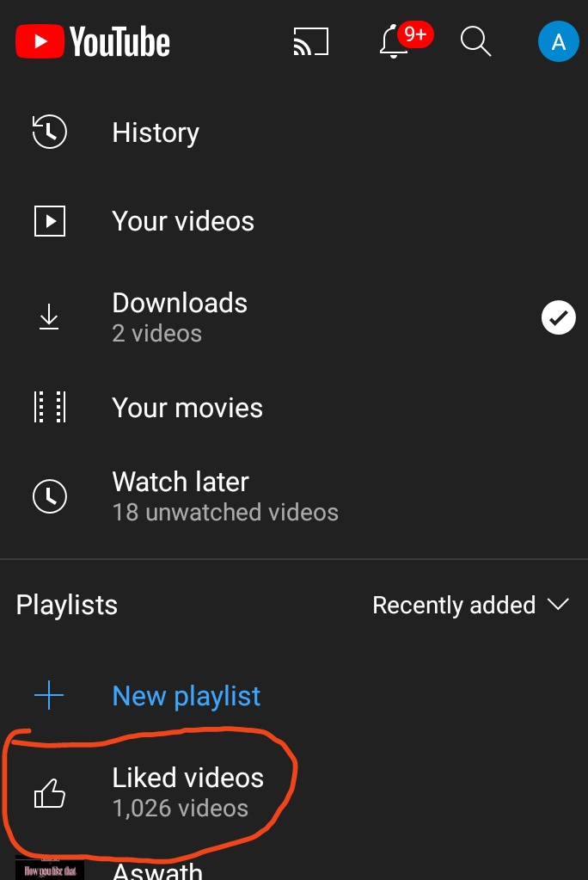Viewport: 588px width, 880px height.
Task: Open the notifications bell
Action: tap(394, 42)
